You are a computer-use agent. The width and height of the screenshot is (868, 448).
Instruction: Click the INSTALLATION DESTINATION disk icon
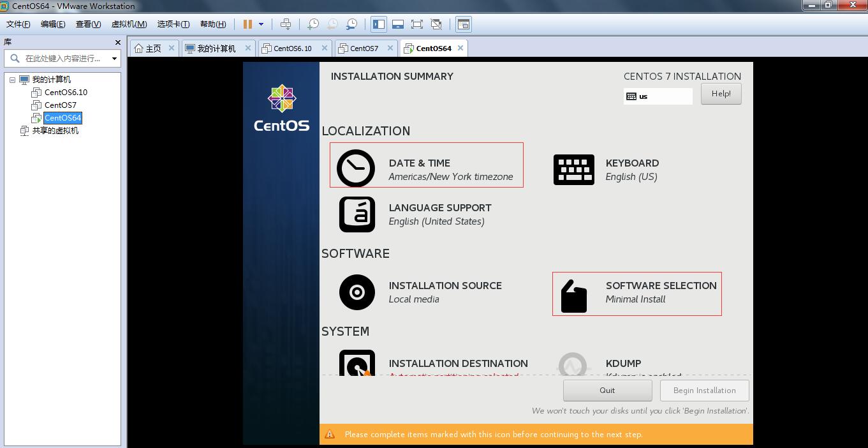[357, 364]
